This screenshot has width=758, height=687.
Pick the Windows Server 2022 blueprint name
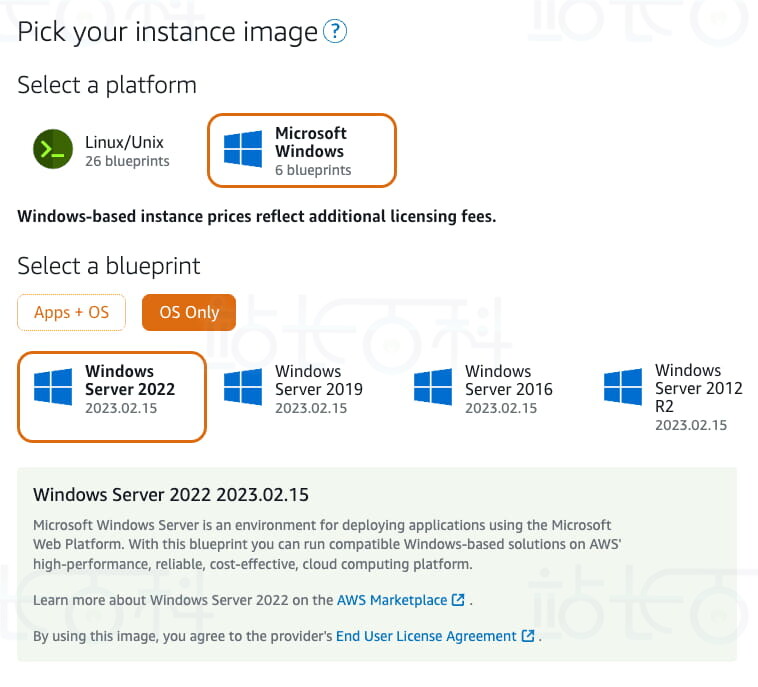click(x=129, y=380)
